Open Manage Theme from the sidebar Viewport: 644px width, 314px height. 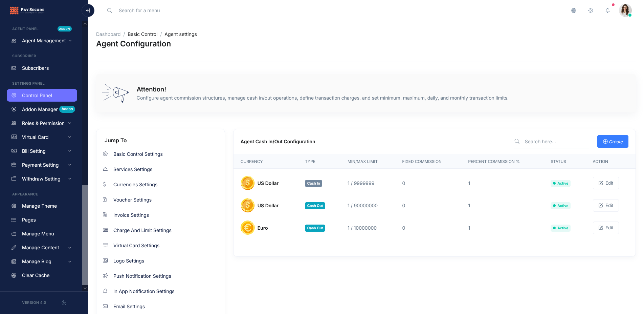(x=39, y=206)
